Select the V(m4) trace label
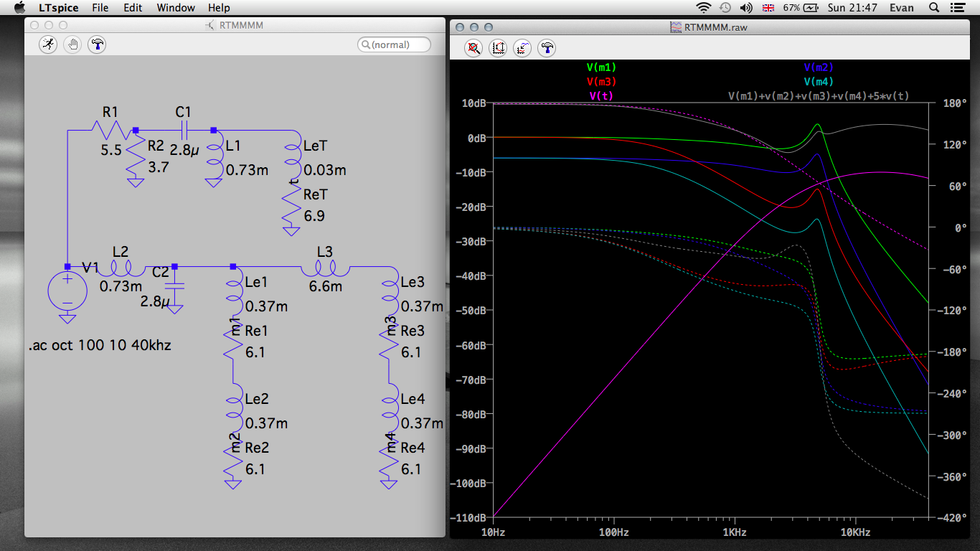980x551 pixels. (x=819, y=82)
